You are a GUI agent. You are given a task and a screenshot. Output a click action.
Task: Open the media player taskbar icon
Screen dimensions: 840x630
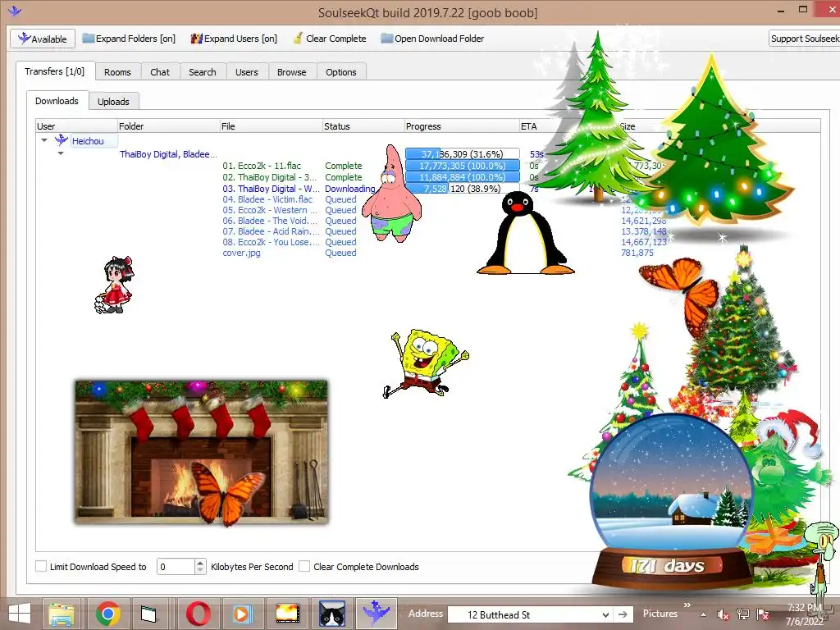pyautogui.click(x=242, y=614)
